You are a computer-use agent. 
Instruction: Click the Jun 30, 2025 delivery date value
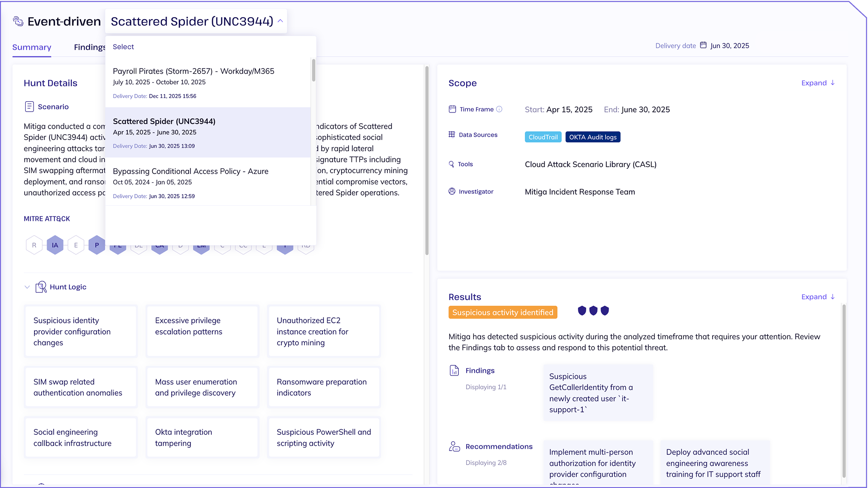(729, 46)
